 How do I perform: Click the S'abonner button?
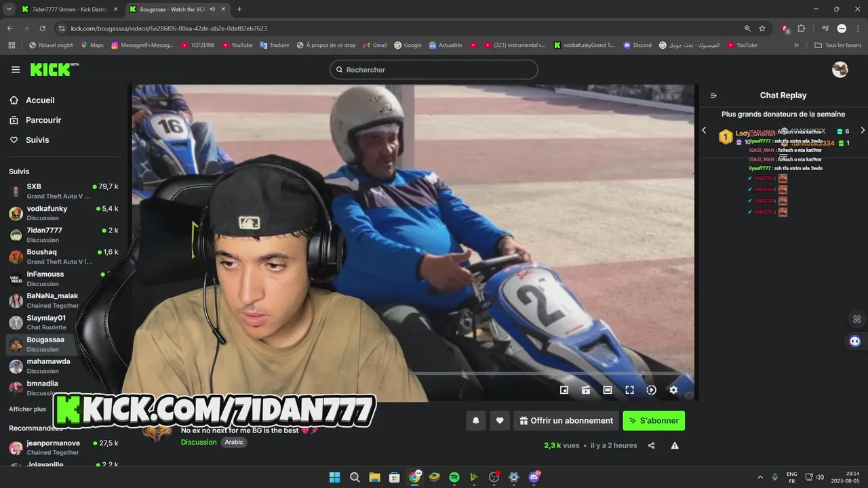[654, 421]
